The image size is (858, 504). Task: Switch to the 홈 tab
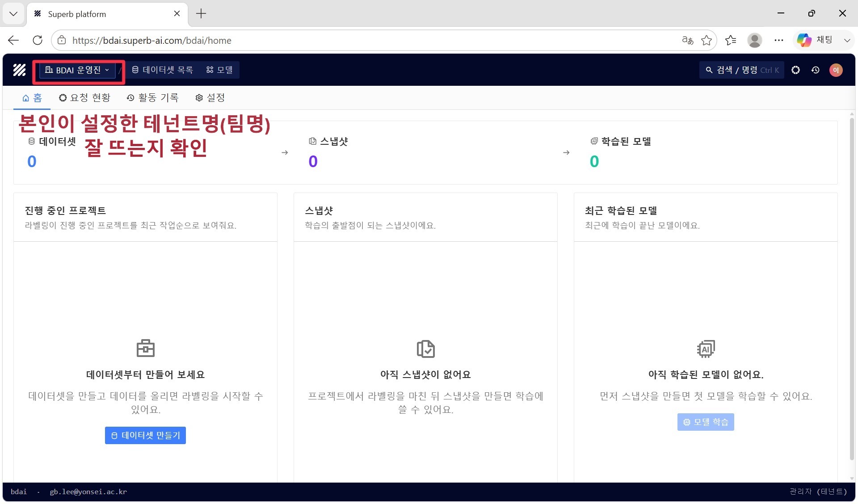32,98
